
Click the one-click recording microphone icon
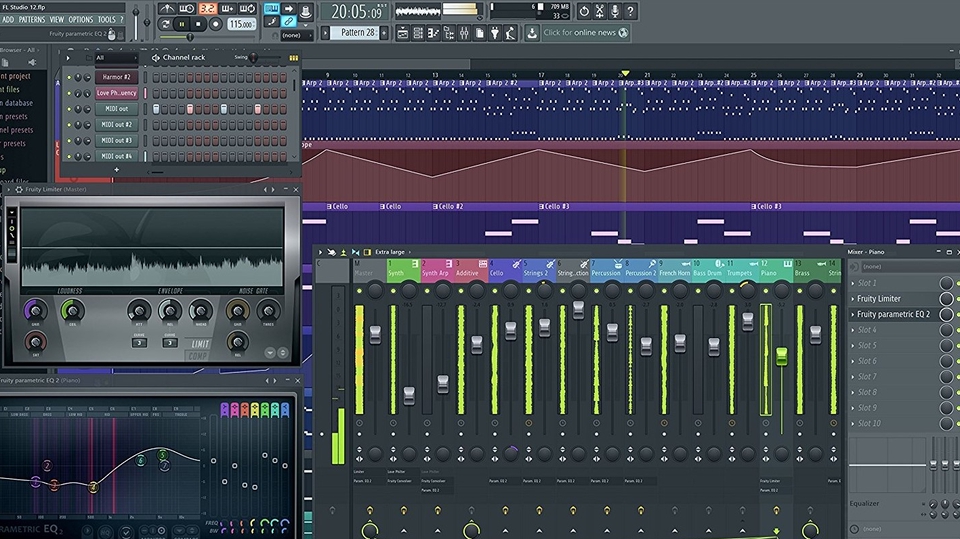(615, 11)
